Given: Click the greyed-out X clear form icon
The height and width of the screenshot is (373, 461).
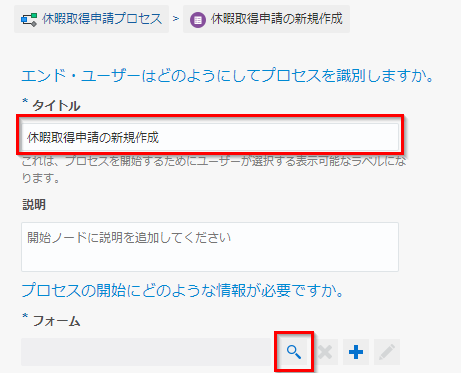Looking at the screenshot, I should 325,352.
